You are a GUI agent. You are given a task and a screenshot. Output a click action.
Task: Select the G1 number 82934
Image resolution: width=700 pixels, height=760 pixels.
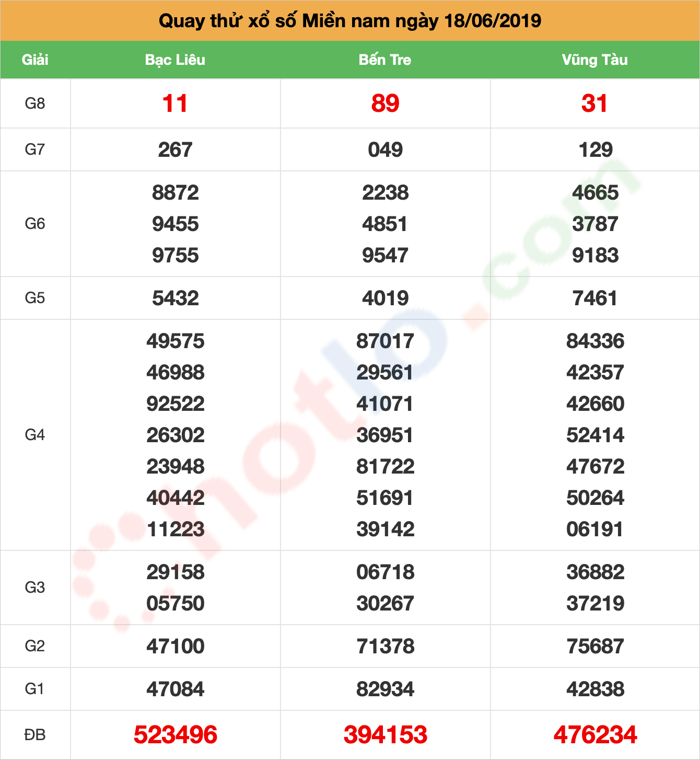[385, 689]
